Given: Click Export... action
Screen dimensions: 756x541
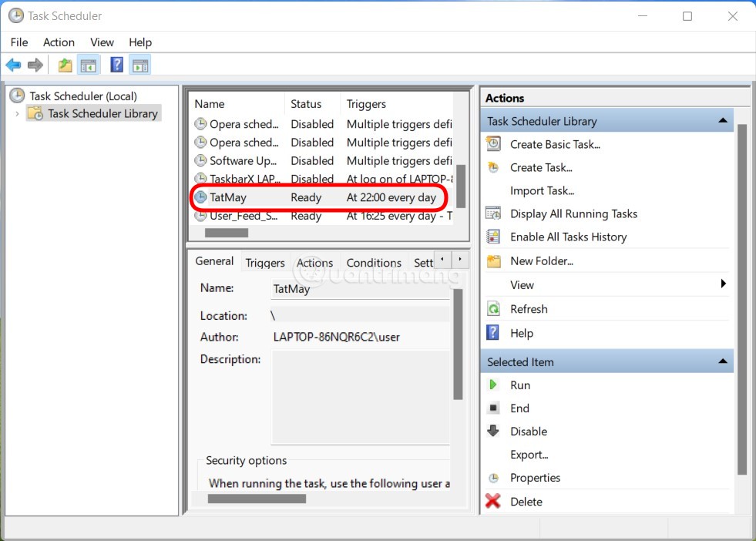Looking at the screenshot, I should [x=529, y=455].
